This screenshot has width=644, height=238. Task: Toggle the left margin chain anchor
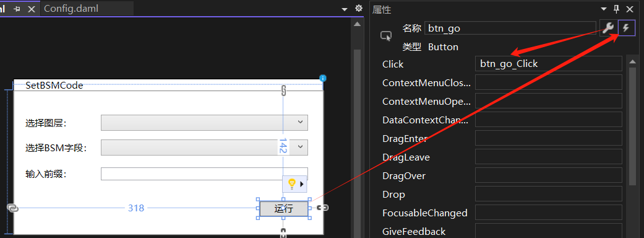click(13, 208)
